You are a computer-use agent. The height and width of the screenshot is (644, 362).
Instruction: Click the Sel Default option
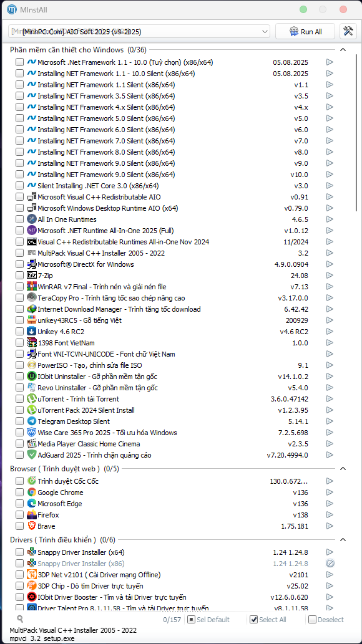[209, 620]
